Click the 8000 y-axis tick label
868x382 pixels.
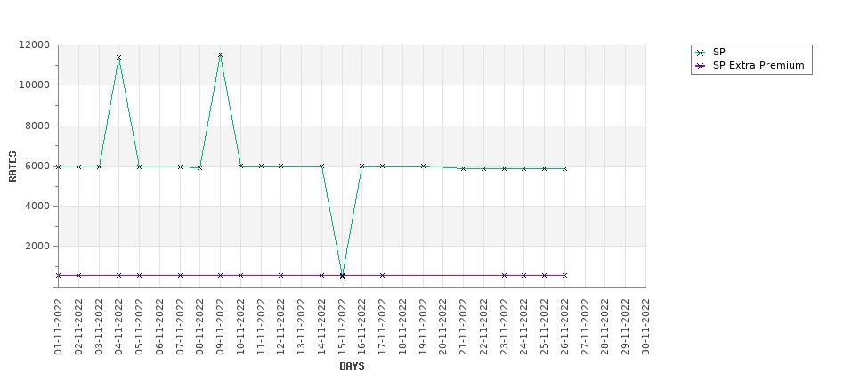coord(37,126)
